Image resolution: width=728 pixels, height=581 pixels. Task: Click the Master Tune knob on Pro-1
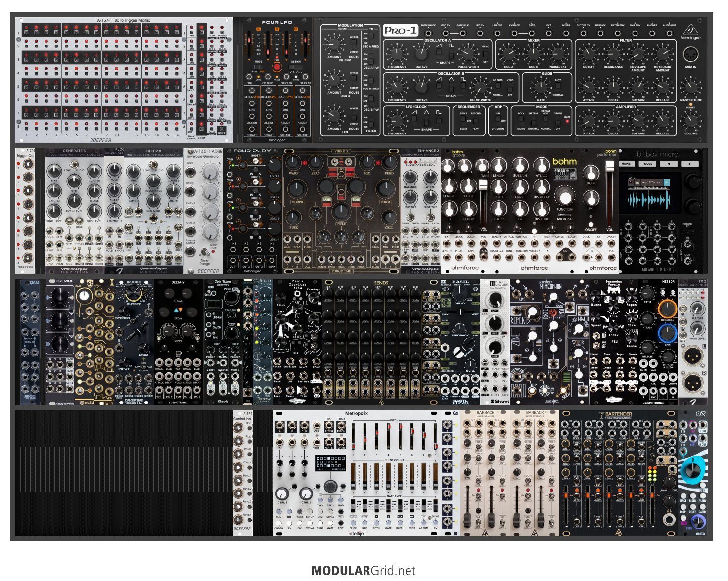point(690,88)
